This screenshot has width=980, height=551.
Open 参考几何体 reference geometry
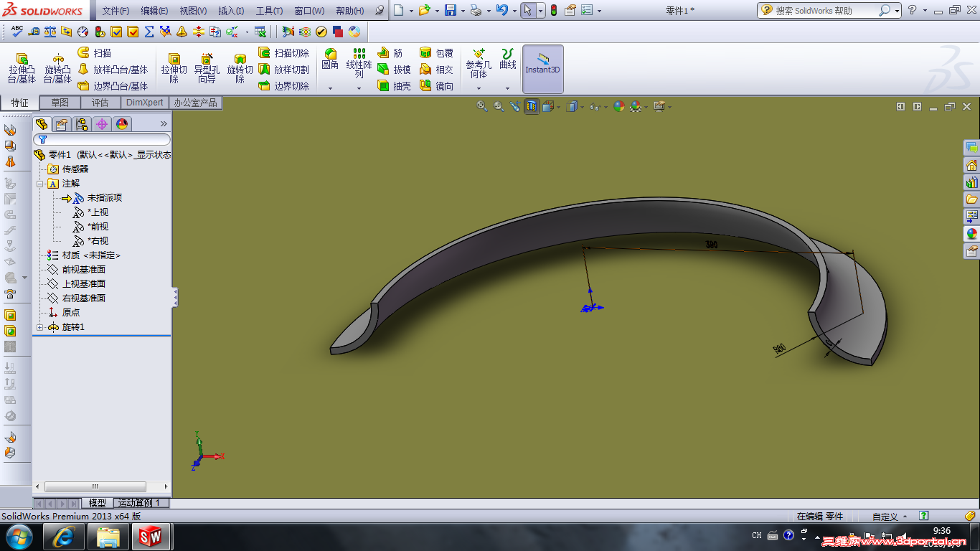[x=479, y=63]
